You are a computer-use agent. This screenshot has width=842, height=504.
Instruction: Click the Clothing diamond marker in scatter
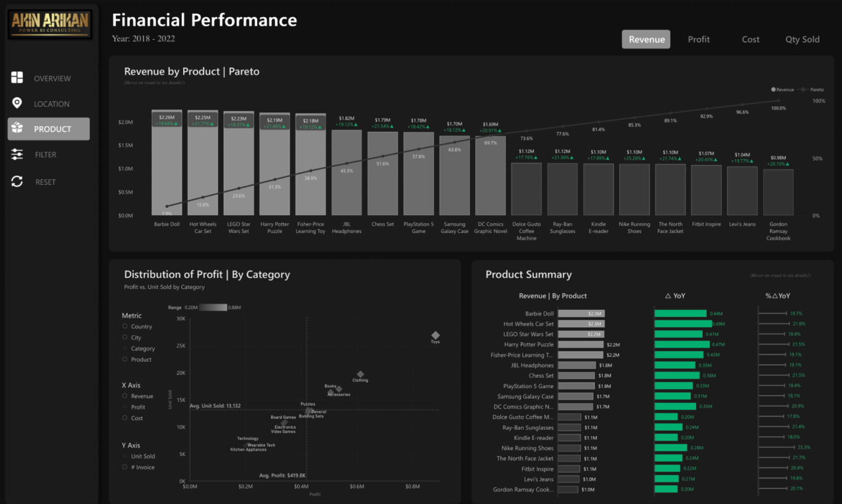point(361,374)
